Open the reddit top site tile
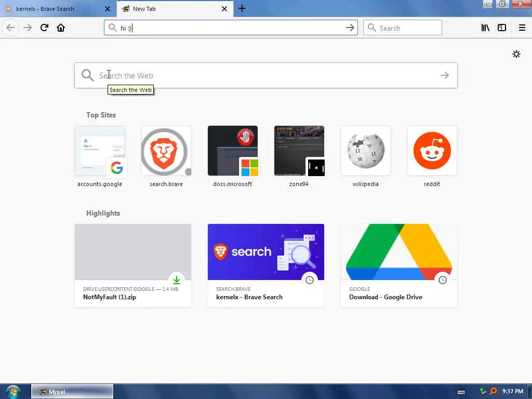The image size is (532, 399). click(432, 157)
